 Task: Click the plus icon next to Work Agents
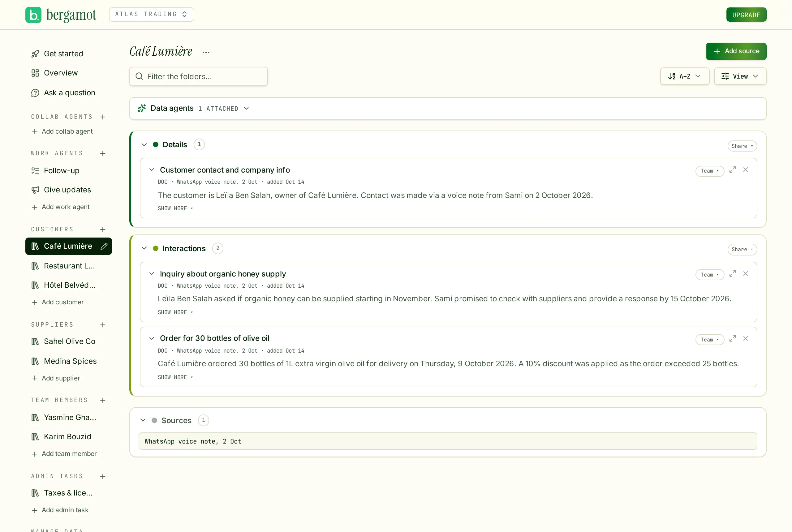pyautogui.click(x=103, y=153)
